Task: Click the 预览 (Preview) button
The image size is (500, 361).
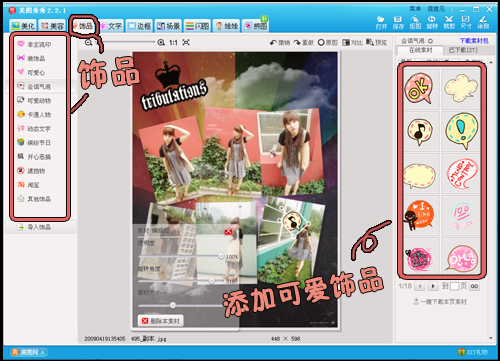Action: click(377, 42)
